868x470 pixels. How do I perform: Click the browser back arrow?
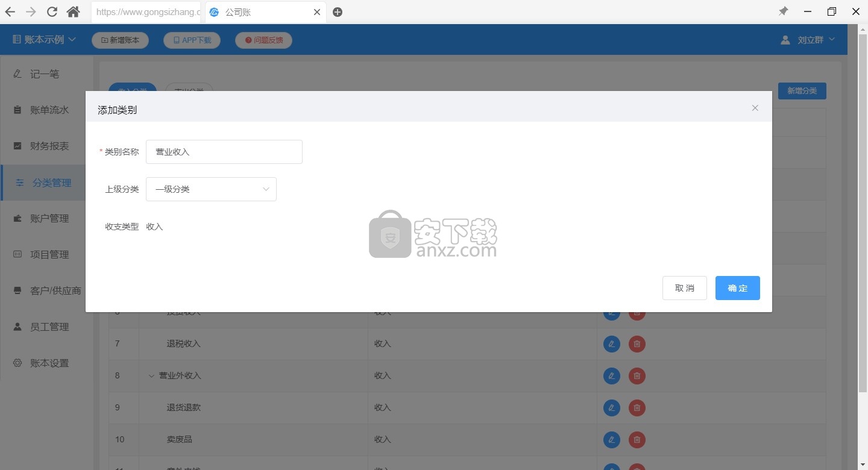pyautogui.click(x=10, y=11)
